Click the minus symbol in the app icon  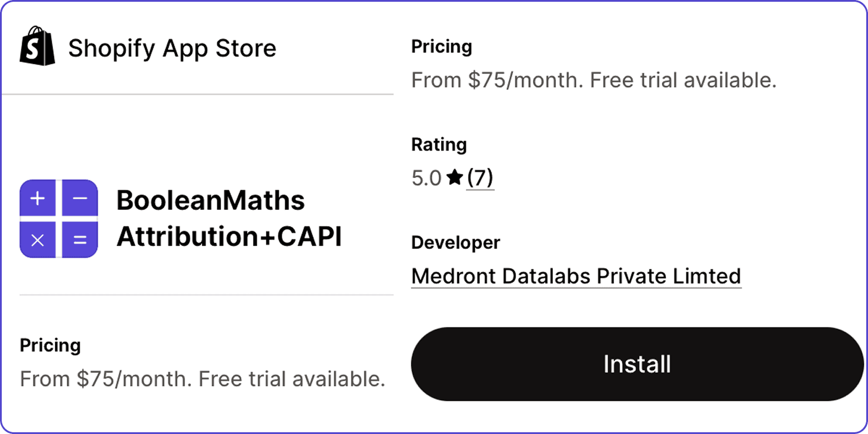pyautogui.click(x=81, y=198)
